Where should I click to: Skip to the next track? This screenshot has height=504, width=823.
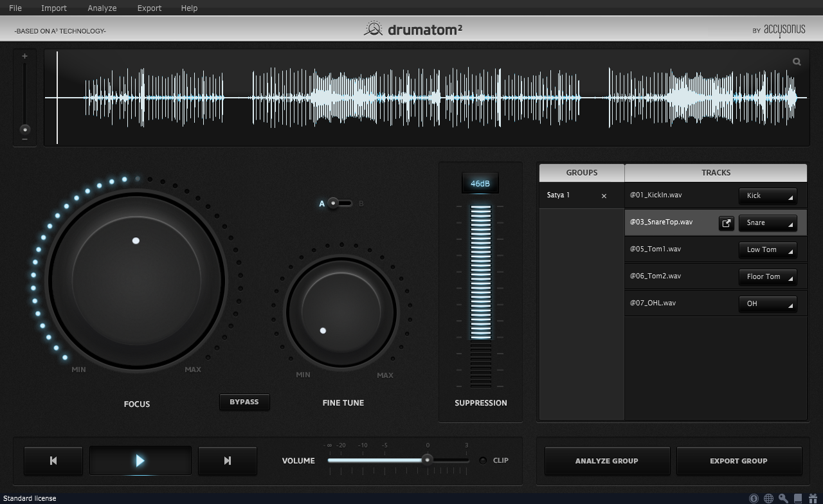point(227,460)
